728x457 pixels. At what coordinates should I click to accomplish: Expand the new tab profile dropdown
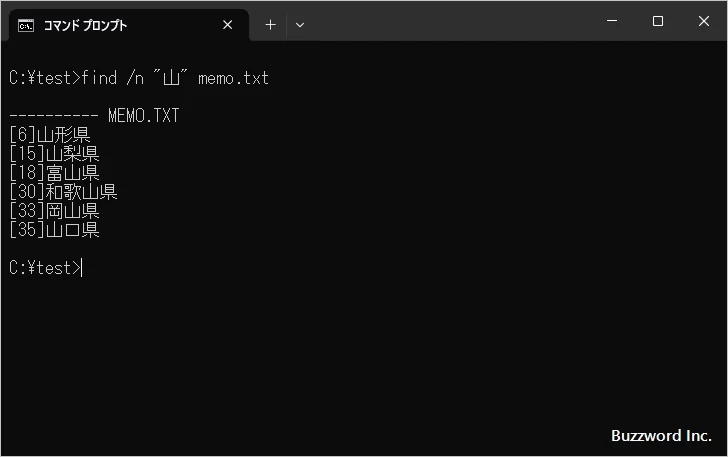coord(300,25)
